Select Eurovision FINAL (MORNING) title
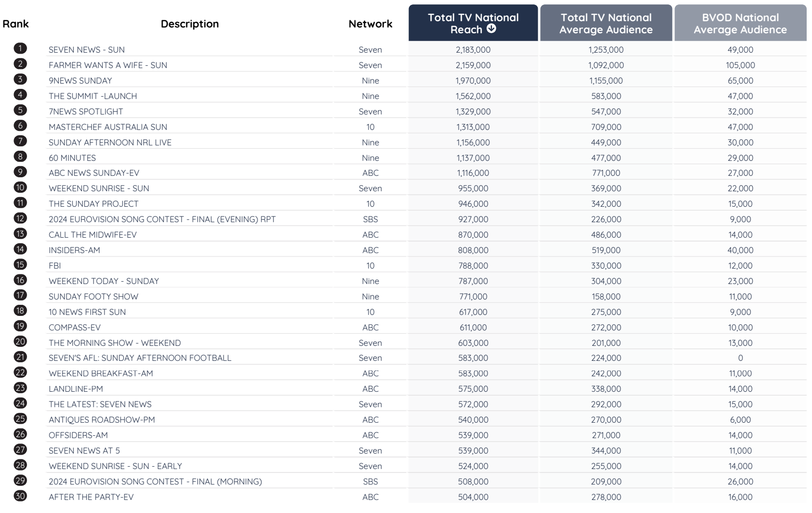 coord(155,482)
